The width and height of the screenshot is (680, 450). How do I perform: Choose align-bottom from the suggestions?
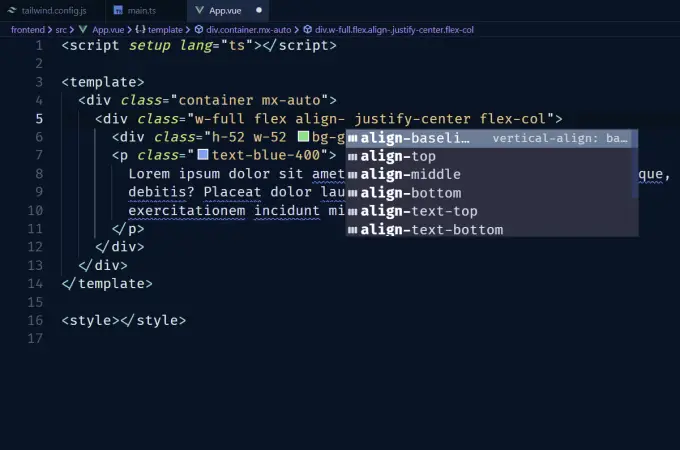pyautogui.click(x=410, y=193)
